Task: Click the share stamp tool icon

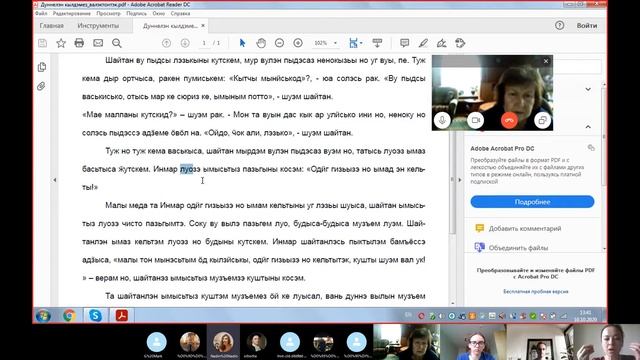Action: [460, 43]
